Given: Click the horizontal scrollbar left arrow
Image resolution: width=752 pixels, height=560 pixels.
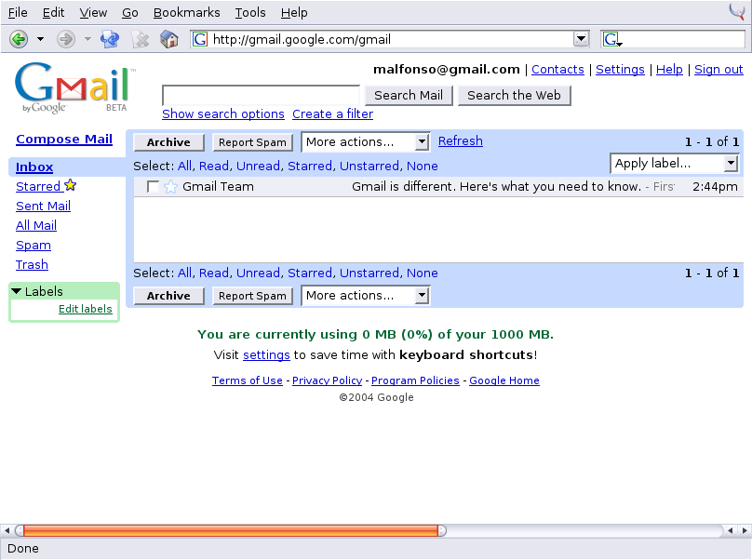Looking at the screenshot, I should click(x=7, y=530).
